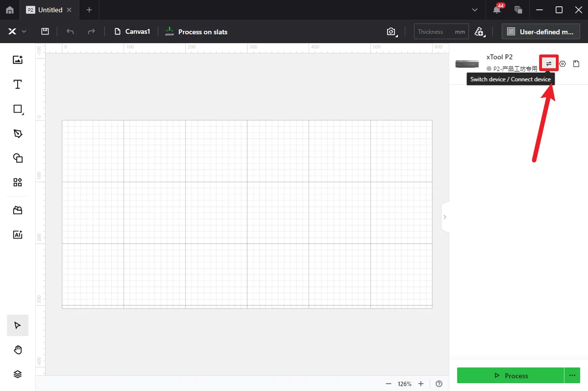Screen dimensions: 588x391
Task: Add a new project tab
Action: (89, 10)
